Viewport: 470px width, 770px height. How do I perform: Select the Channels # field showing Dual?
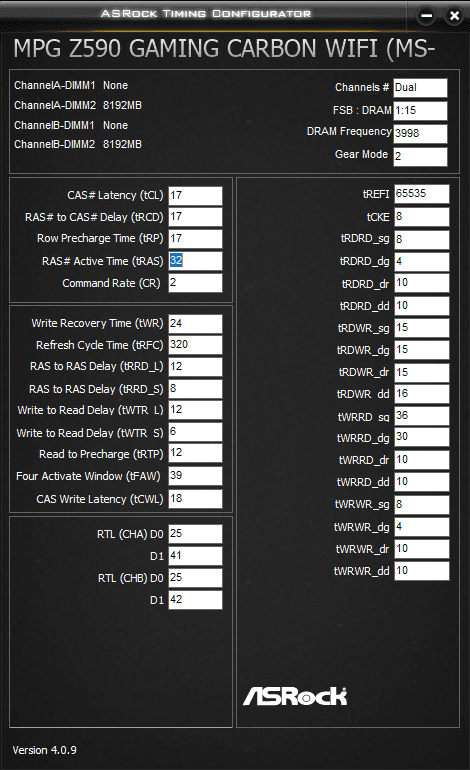[420, 88]
